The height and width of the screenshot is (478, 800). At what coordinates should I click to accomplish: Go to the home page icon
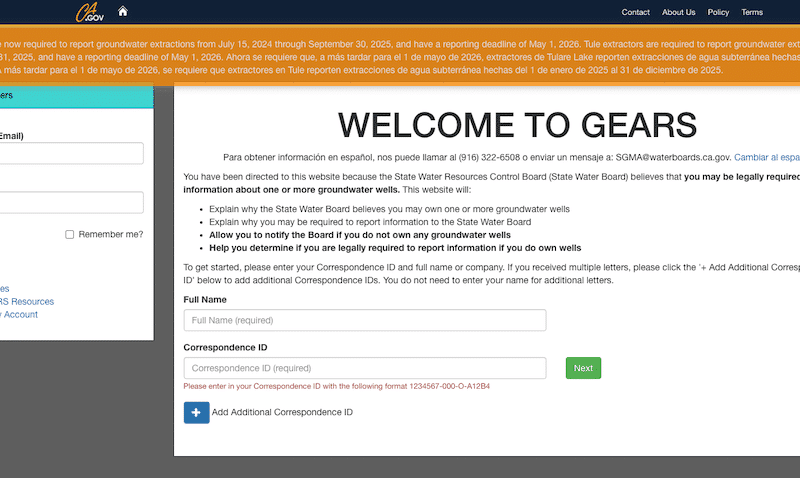[x=123, y=12]
